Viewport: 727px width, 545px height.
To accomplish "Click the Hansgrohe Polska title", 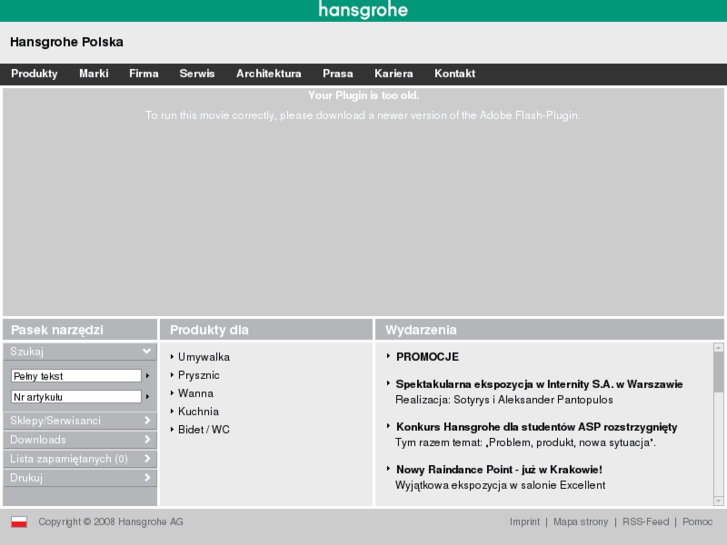I will pyautogui.click(x=67, y=42).
